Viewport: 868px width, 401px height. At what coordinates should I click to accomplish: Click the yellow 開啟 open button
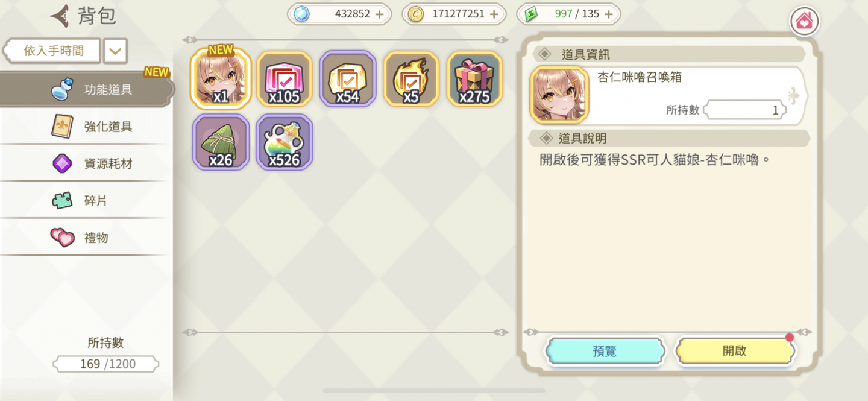(x=734, y=351)
